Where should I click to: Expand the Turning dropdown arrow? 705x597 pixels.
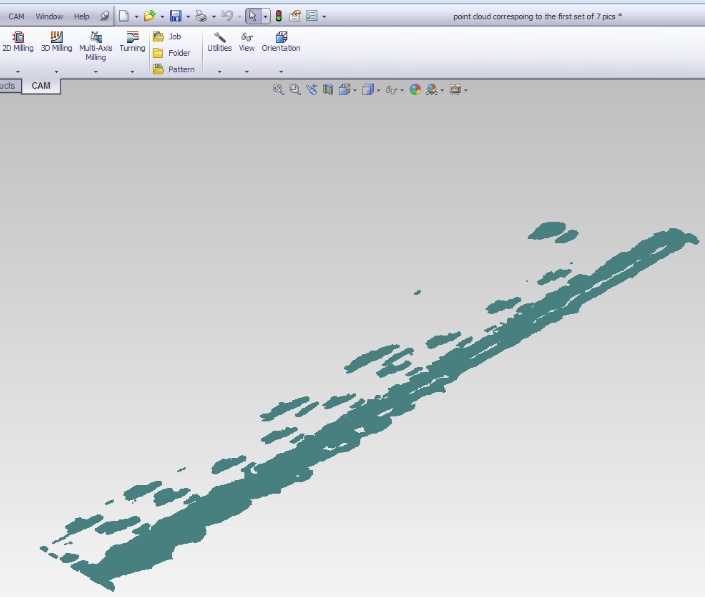point(132,71)
